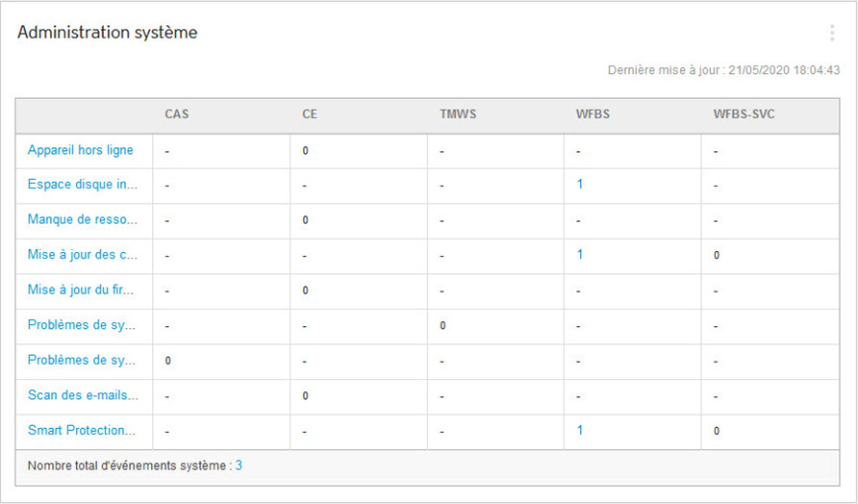
Task: Open the Manque de resso... row link
Action: tap(82, 219)
